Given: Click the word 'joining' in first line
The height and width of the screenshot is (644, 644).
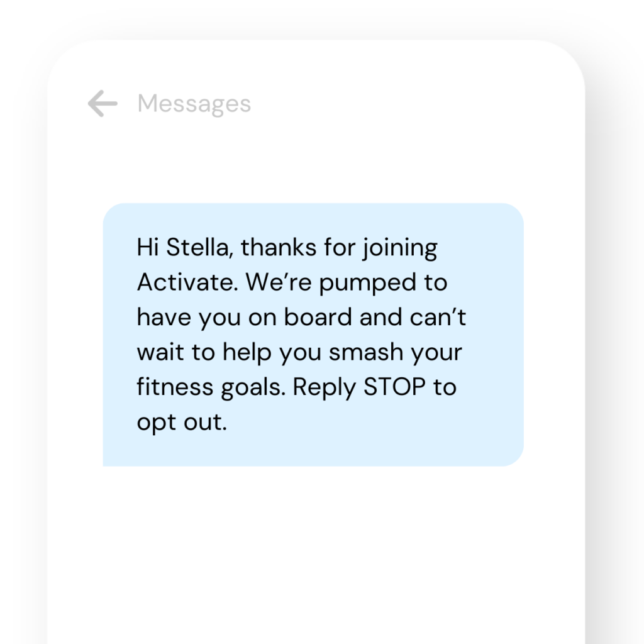Looking at the screenshot, I should (400, 249).
